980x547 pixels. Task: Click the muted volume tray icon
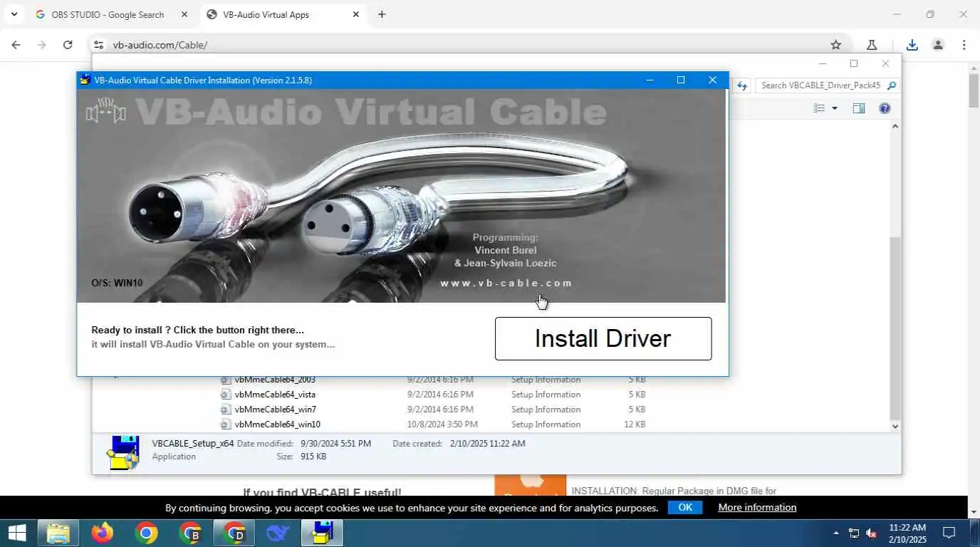coord(871,533)
